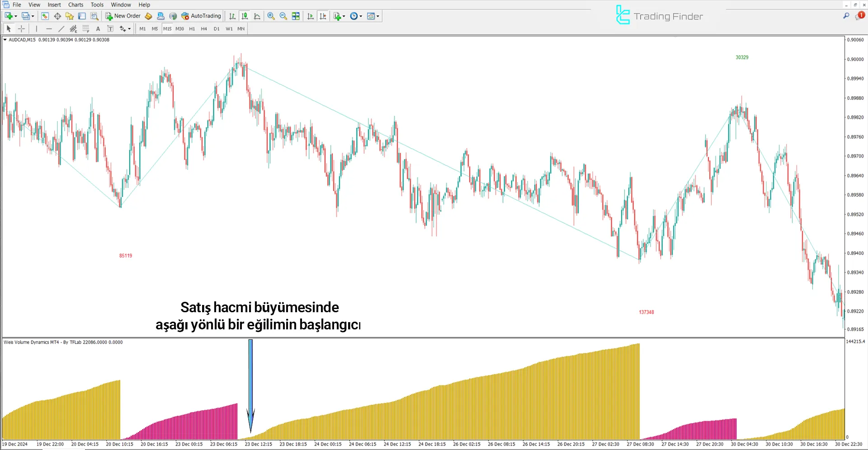Open the Charts menu
Image resolution: width=868 pixels, height=450 pixels.
[x=75, y=5]
